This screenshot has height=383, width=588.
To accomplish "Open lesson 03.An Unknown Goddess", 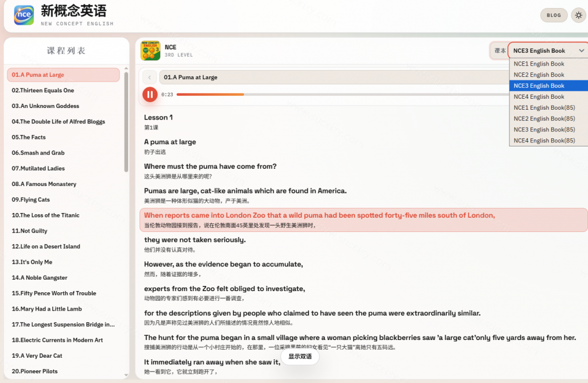I will point(63,106).
